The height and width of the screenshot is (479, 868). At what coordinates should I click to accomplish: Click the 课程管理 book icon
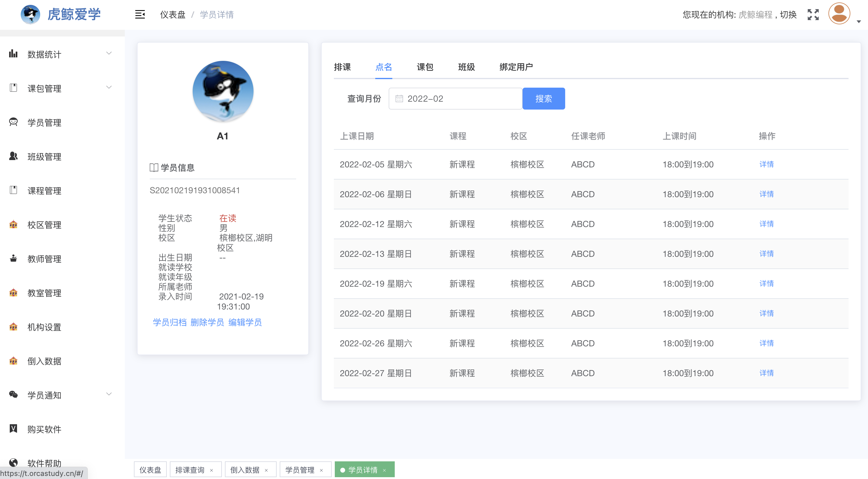tap(13, 190)
